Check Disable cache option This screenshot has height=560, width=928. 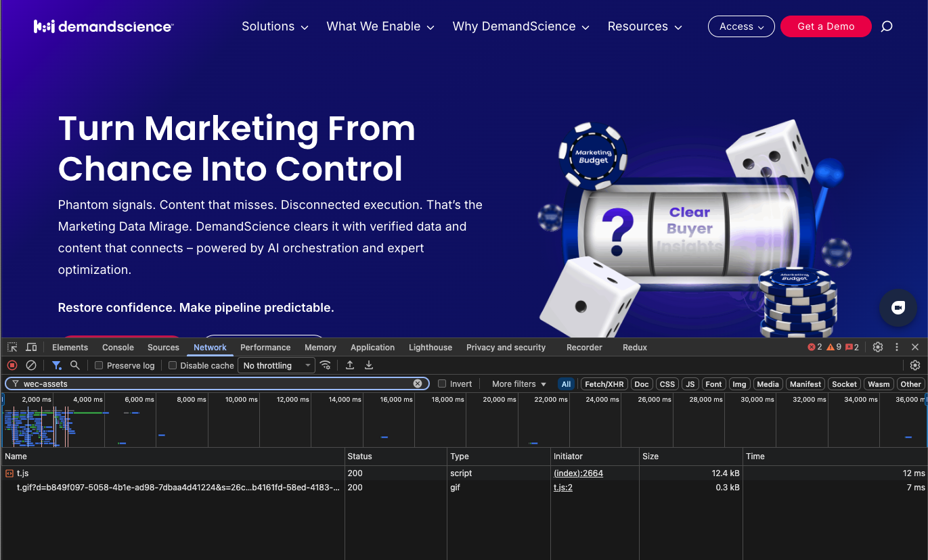tap(173, 365)
